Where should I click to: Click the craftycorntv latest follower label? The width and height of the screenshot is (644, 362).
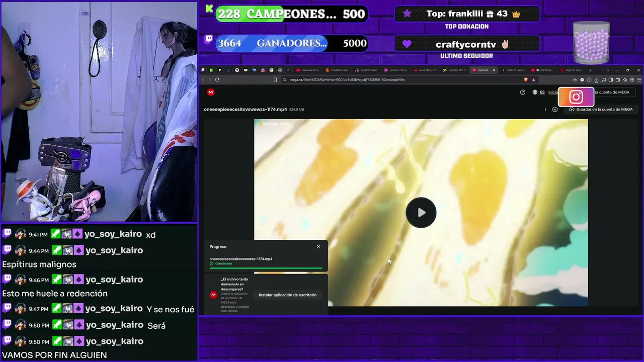(x=467, y=44)
